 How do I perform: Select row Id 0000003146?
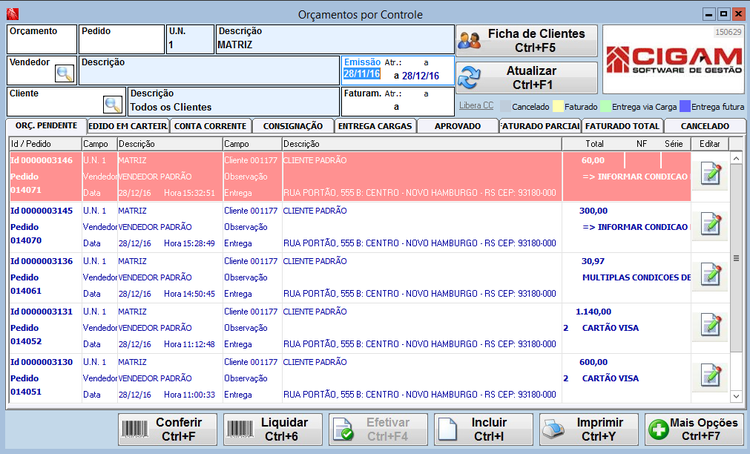[351, 176]
